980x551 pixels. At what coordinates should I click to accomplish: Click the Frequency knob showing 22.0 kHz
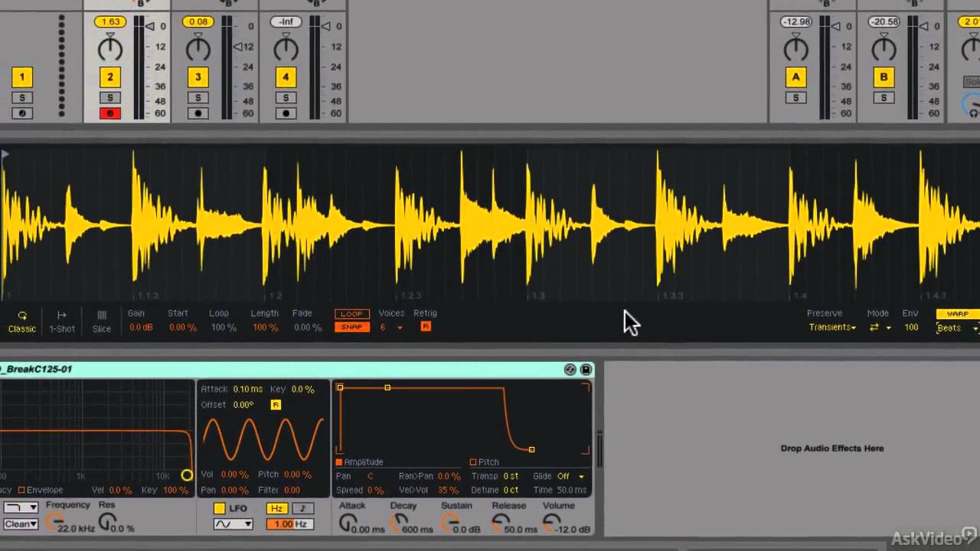click(x=54, y=522)
